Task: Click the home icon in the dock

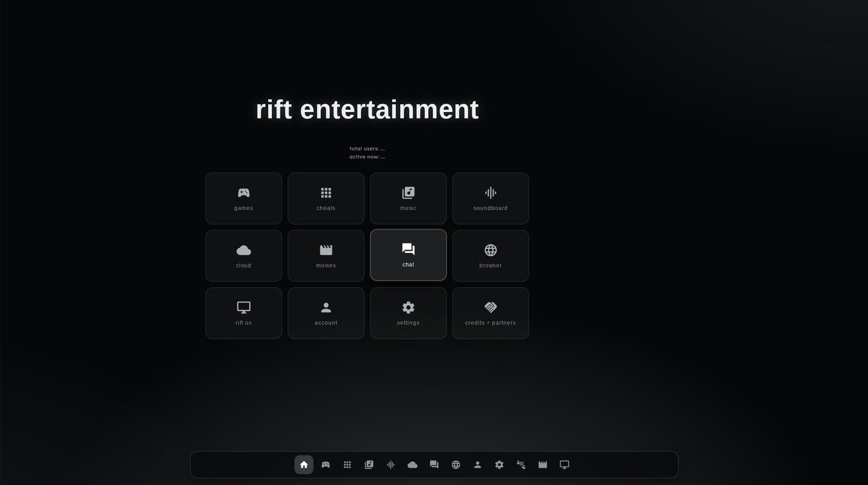Action: (x=304, y=465)
